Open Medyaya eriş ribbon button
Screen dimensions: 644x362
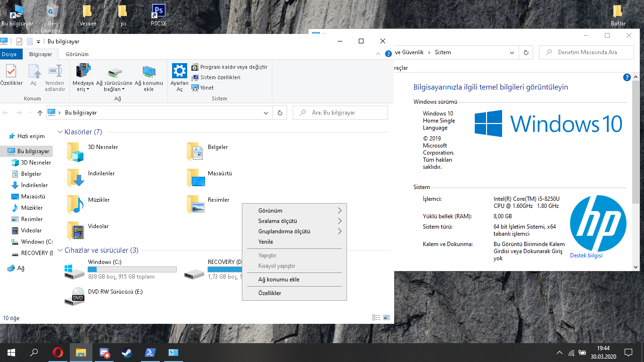(83, 78)
